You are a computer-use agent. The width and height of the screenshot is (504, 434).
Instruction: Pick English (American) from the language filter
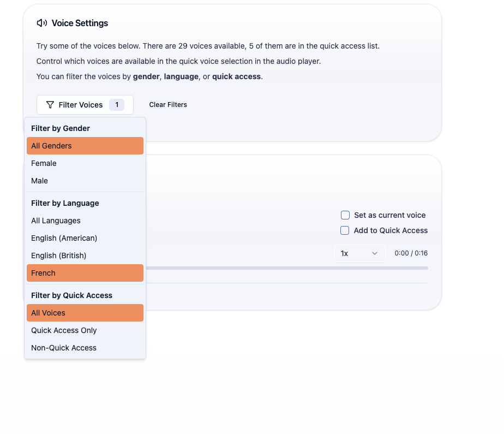[85, 238]
